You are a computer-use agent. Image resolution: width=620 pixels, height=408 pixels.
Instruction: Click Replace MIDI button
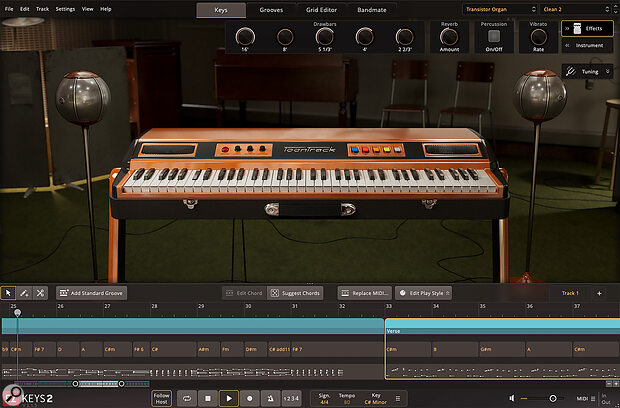tap(365, 293)
